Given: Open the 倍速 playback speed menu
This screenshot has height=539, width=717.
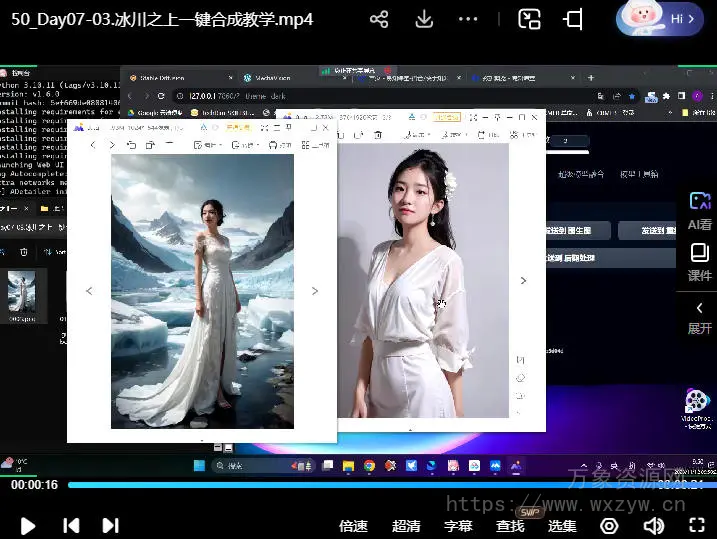Looking at the screenshot, I should [x=353, y=526].
